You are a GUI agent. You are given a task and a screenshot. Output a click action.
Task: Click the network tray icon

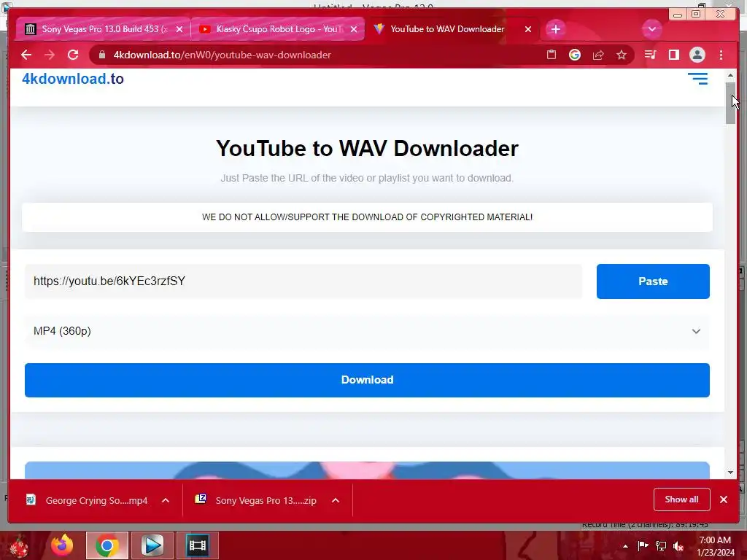coord(661,545)
